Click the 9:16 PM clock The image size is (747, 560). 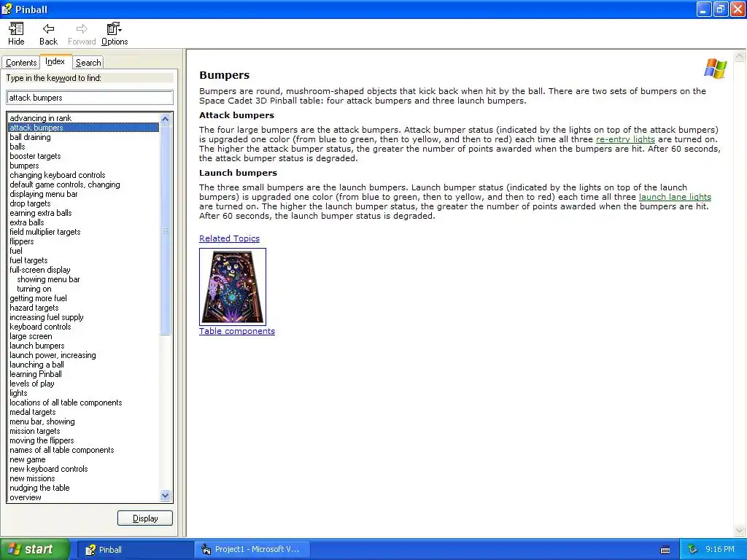pos(720,550)
